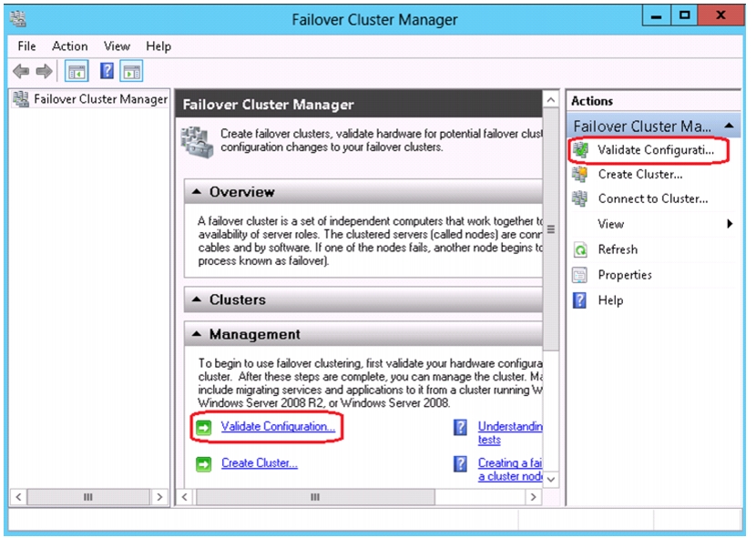Collapse Failover Cluster Ma... actions group
Screen dimensions: 756x558
pos(730,126)
